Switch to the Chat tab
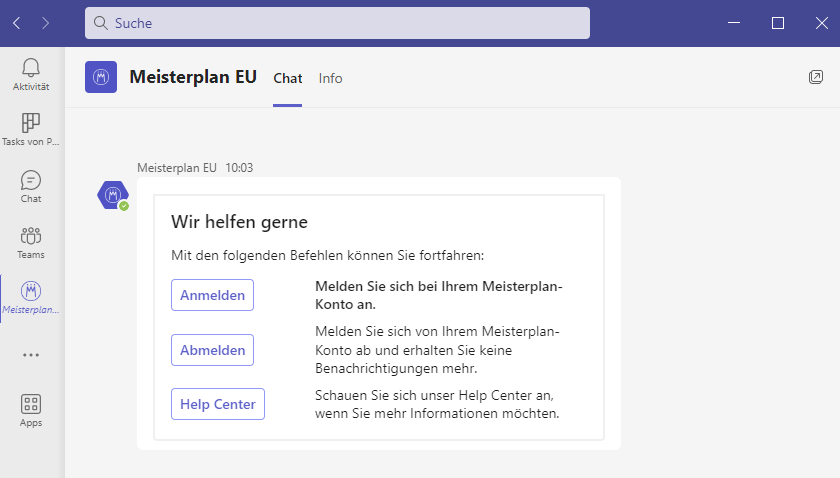The image size is (840, 478). pyautogui.click(x=288, y=78)
